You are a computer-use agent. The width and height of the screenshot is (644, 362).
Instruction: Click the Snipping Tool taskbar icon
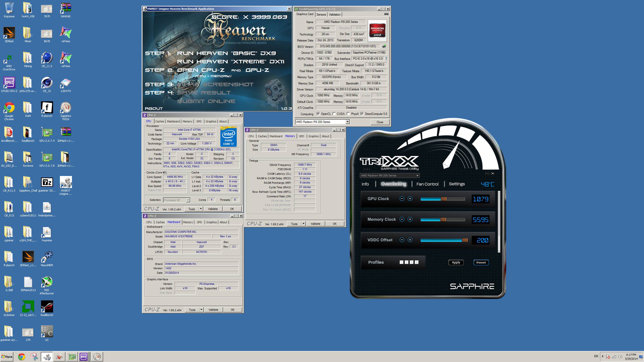[x=34, y=356]
